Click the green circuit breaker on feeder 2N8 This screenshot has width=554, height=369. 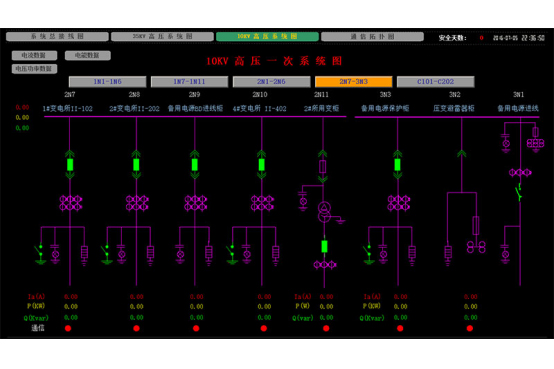point(136,165)
